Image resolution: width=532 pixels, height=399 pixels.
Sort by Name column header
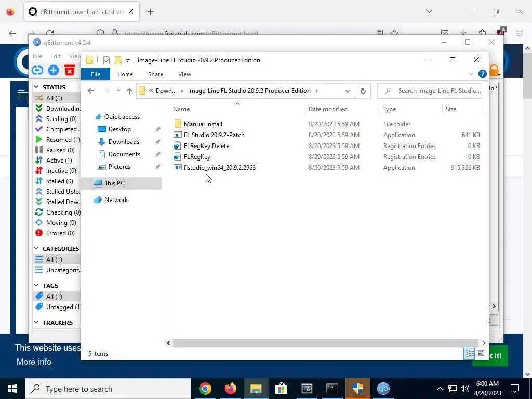(x=237, y=109)
